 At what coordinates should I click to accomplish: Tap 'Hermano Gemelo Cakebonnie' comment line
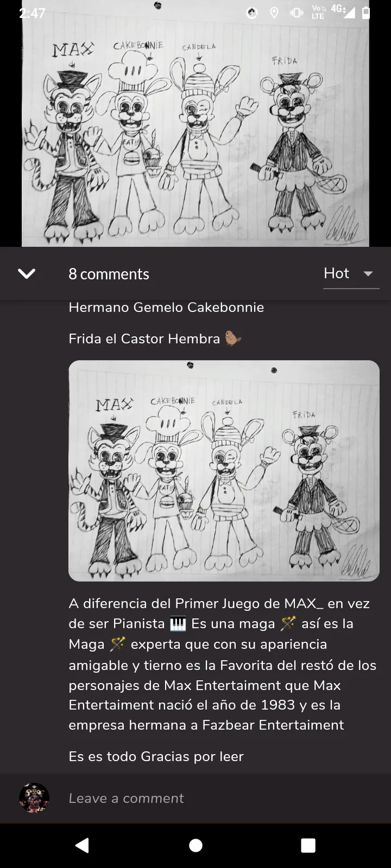pyautogui.click(x=166, y=307)
